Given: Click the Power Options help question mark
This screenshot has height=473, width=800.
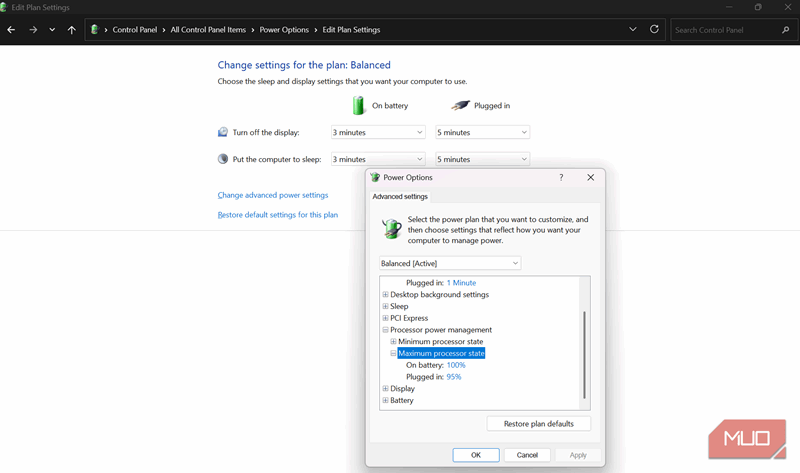Looking at the screenshot, I should click(560, 177).
